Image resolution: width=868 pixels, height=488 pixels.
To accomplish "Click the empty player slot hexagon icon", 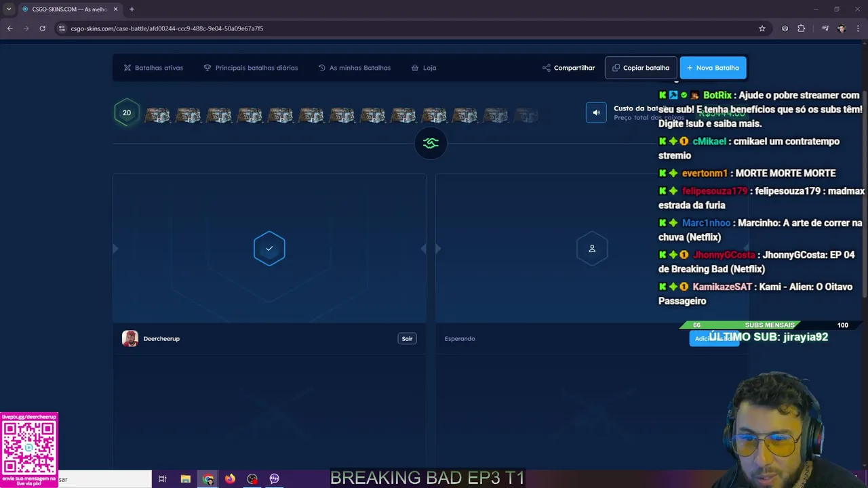I will [x=592, y=249].
